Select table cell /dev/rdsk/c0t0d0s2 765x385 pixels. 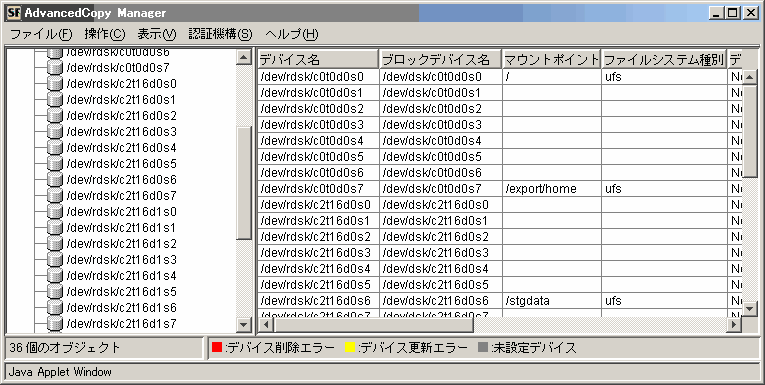tap(319, 109)
